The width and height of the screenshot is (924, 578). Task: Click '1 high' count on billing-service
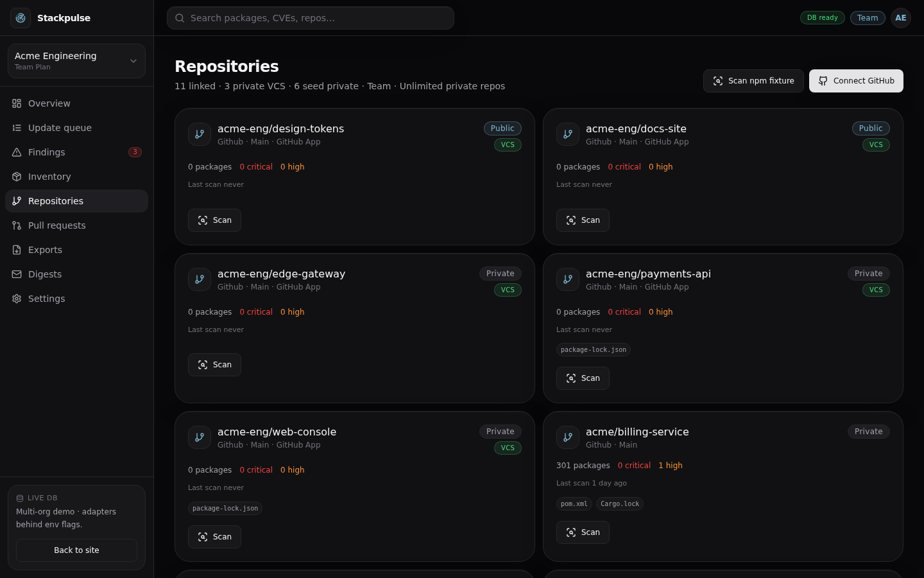[671, 466]
